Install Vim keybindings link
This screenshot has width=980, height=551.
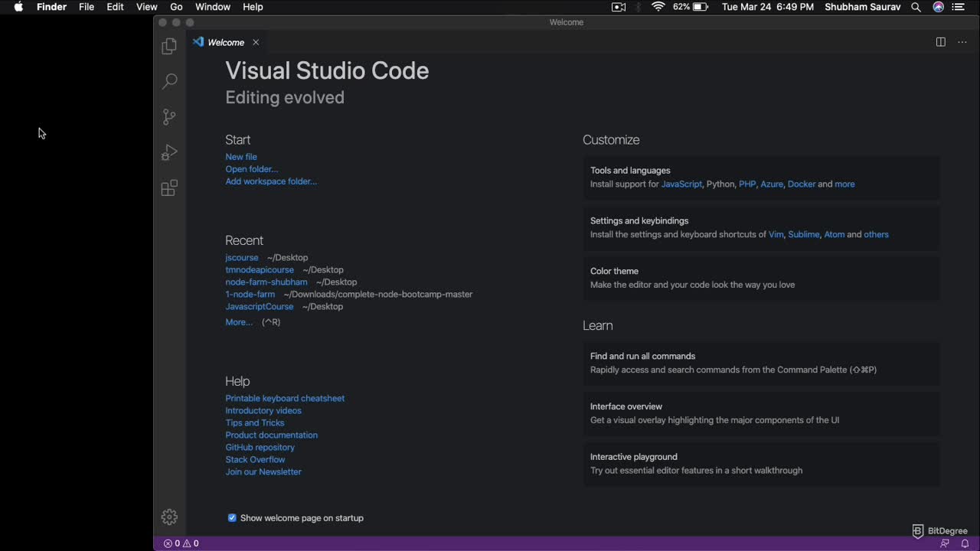click(x=776, y=235)
